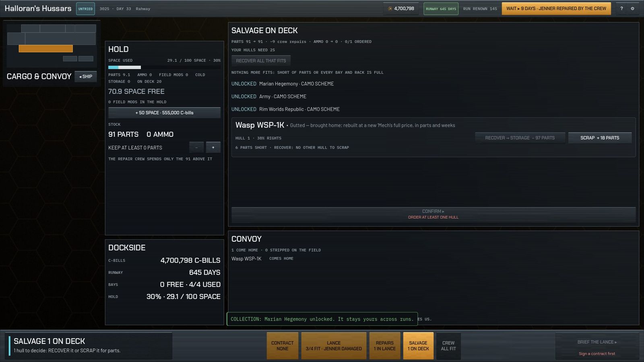Open the help question mark icon
This screenshot has width=644, height=362.
621,8
